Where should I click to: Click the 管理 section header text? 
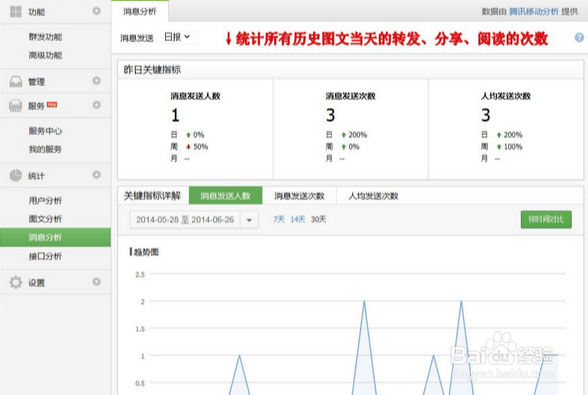click(36, 82)
